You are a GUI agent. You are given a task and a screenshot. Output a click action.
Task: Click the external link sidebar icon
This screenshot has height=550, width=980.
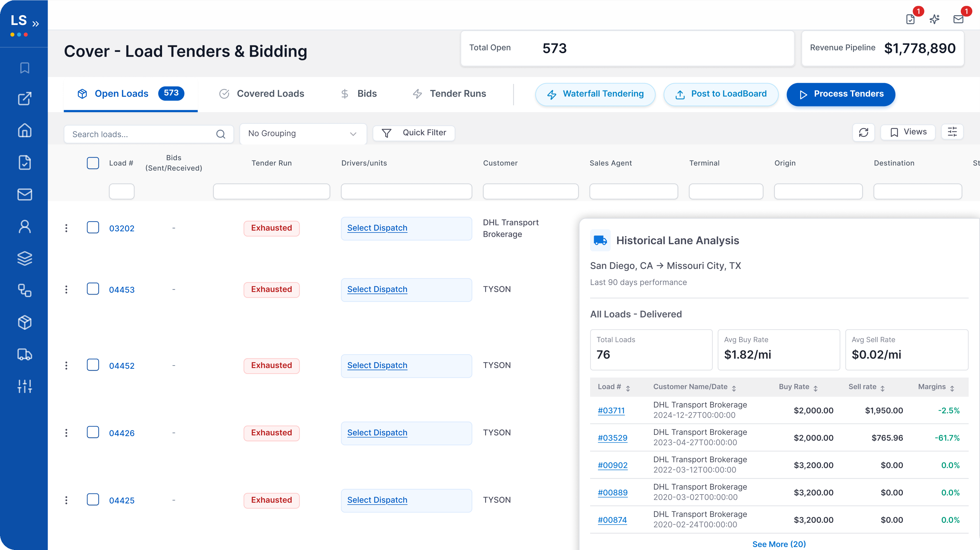(25, 99)
